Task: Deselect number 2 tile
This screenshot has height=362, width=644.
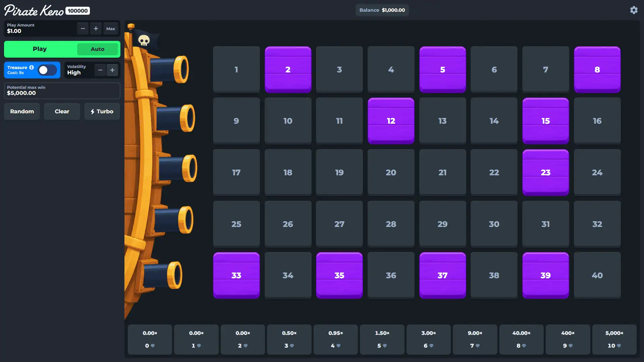Action: point(288,69)
